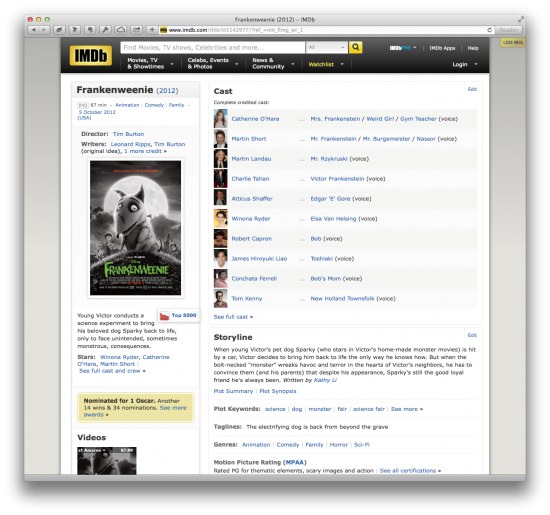Open the IMDbPro dropdown
This screenshot has width=550, height=515.
point(403,48)
